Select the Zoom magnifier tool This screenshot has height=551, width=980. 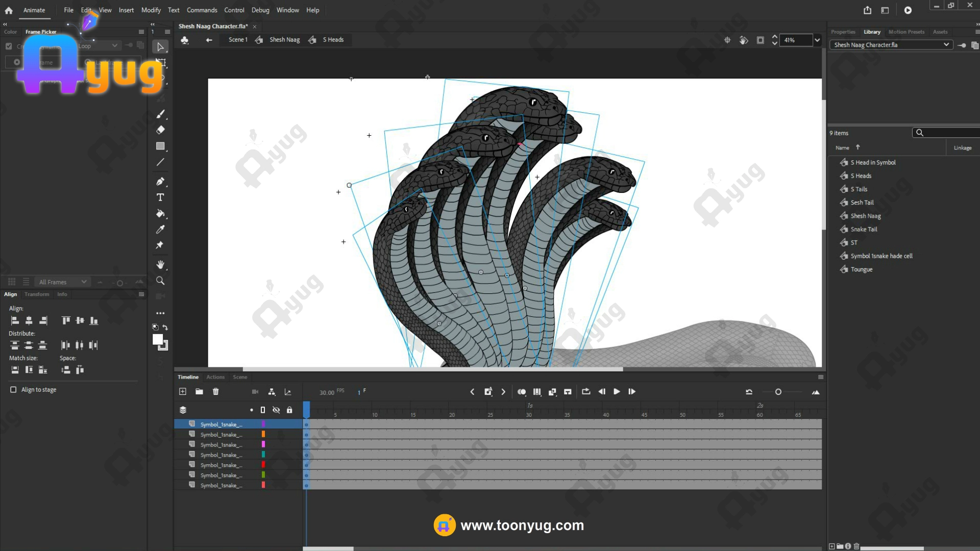click(160, 281)
